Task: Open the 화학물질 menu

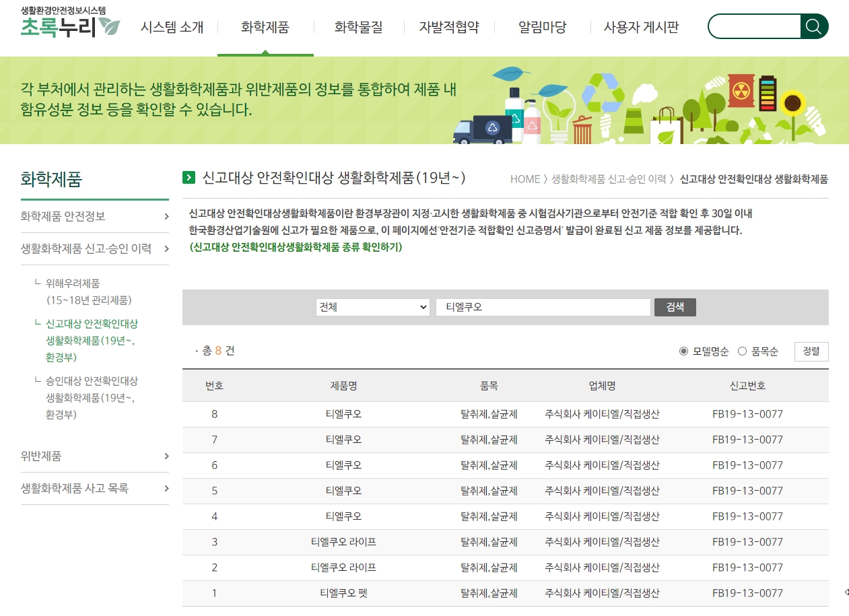Action: 358,28
